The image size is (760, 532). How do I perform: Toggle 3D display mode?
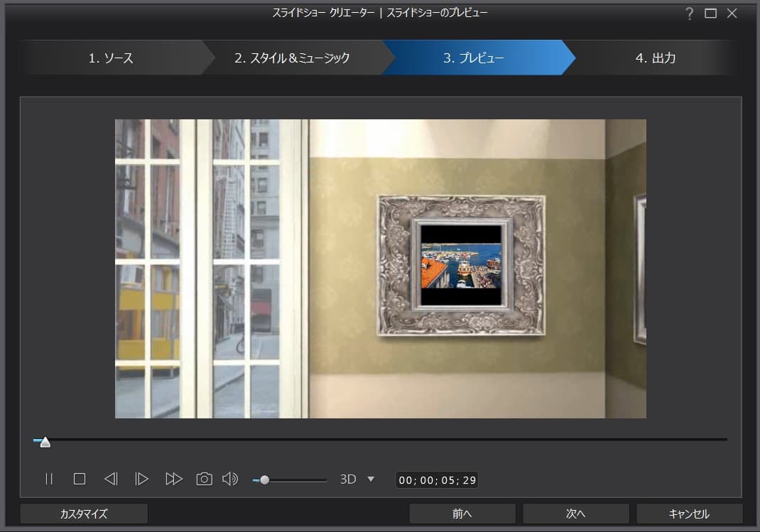[348, 479]
